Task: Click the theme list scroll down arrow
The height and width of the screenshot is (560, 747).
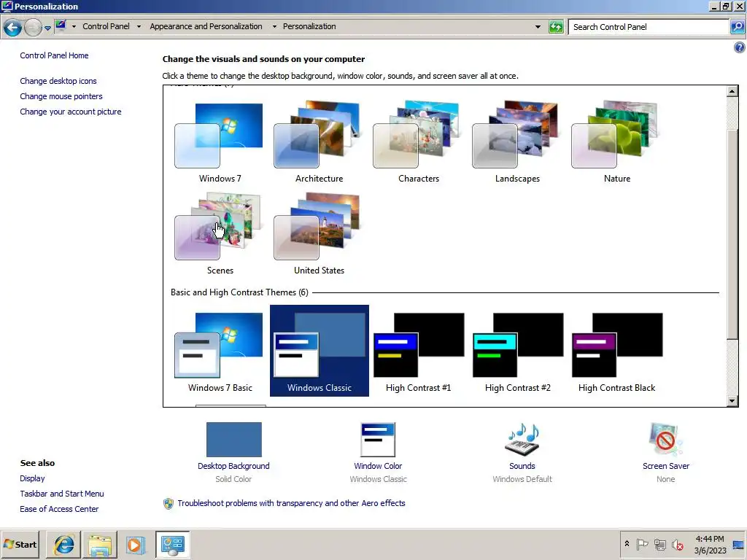Action: click(732, 401)
